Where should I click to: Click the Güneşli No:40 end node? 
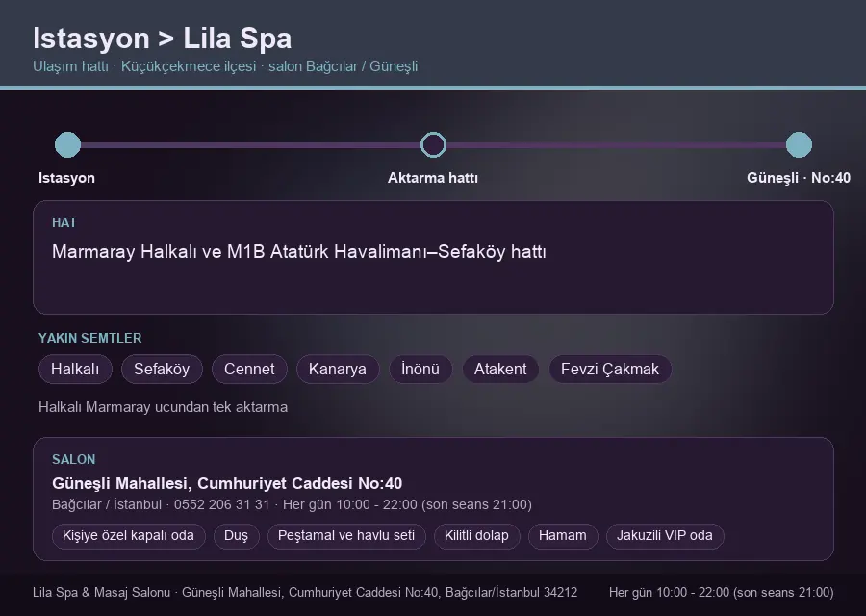(799, 144)
